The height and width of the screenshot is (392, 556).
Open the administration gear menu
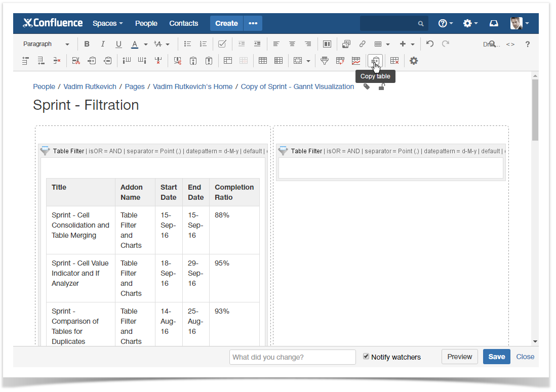click(x=470, y=23)
